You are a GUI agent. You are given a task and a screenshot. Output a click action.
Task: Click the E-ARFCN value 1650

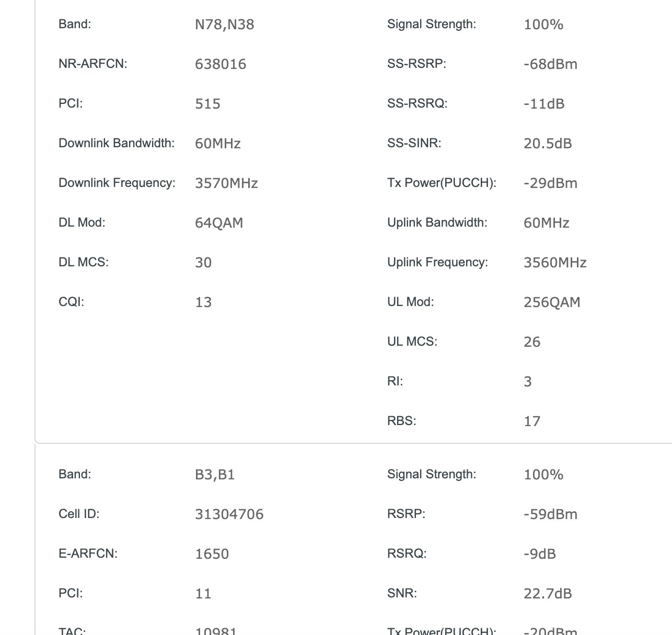(212, 554)
